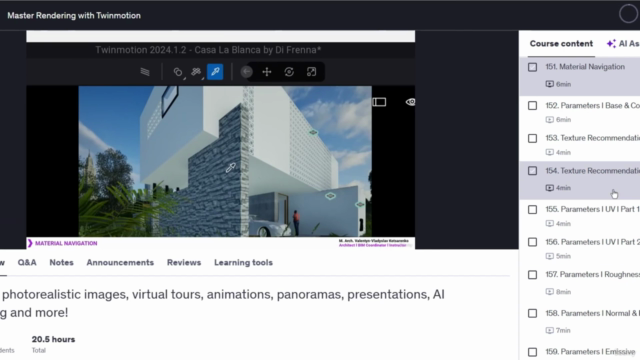Click video icon under 155. Parameters UV Part 1
This screenshot has width=640, height=360.
click(550, 224)
